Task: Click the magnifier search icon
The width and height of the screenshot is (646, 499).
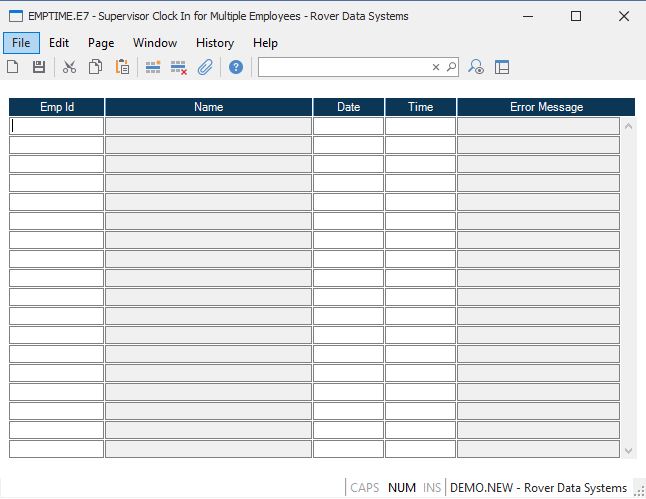Action: point(451,67)
